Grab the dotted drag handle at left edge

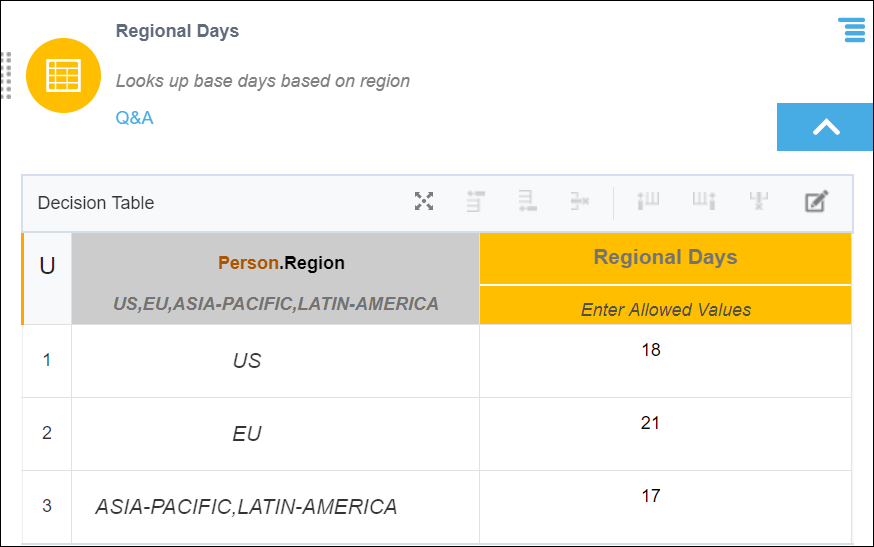6,75
